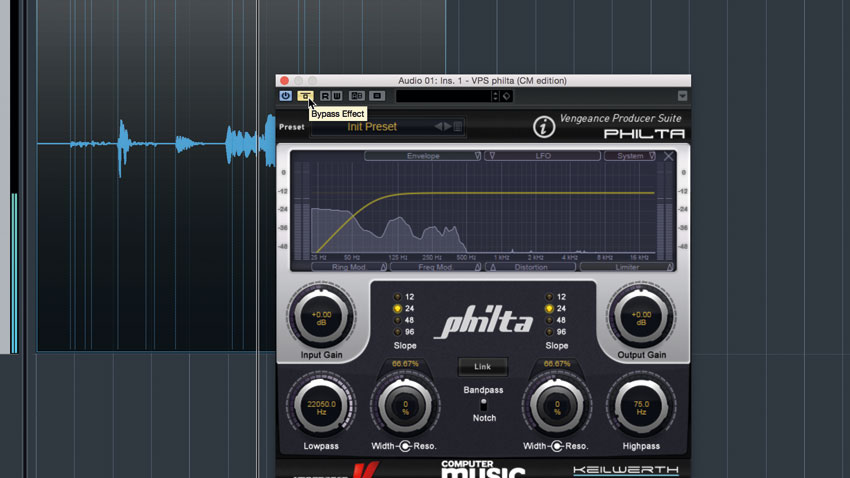The height and width of the screenshot is (478, 850).
Task: Expand the System panel
Action: coord(630,156)
